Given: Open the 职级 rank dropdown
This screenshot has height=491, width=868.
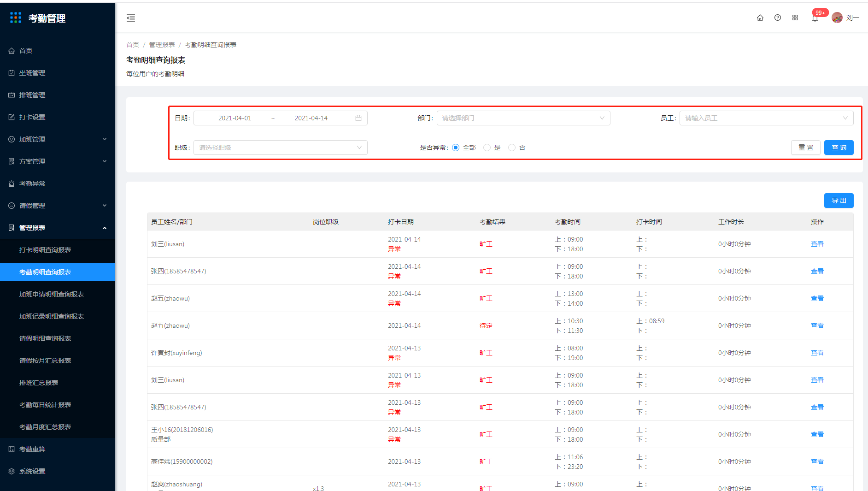Looking at the screenshot, I should 281,148.
